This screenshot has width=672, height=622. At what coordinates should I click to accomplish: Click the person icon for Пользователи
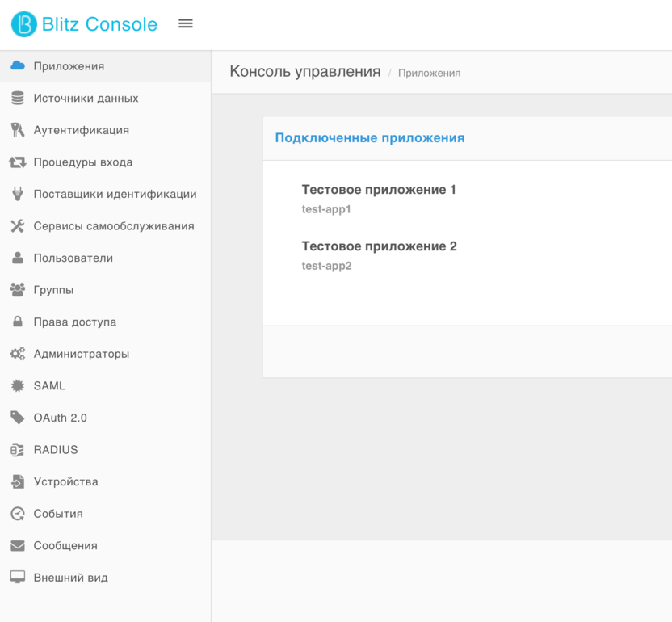[x=18, y=258]
